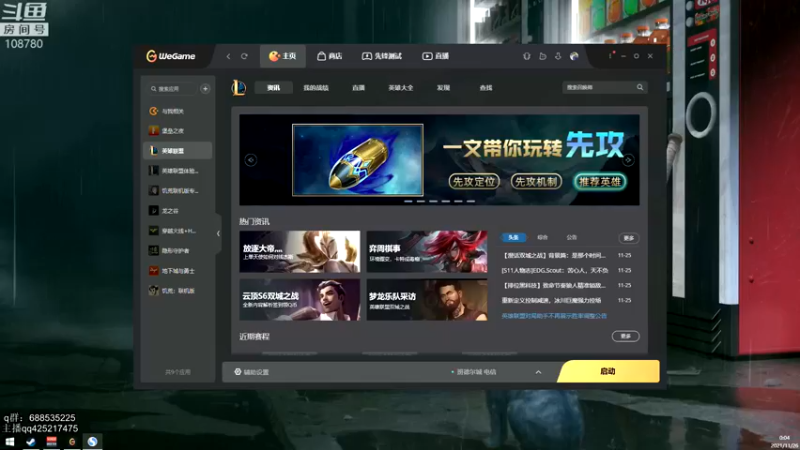Select 龙之谷 in the sidebar
The image size is (800, 450).
click(178, 210)
